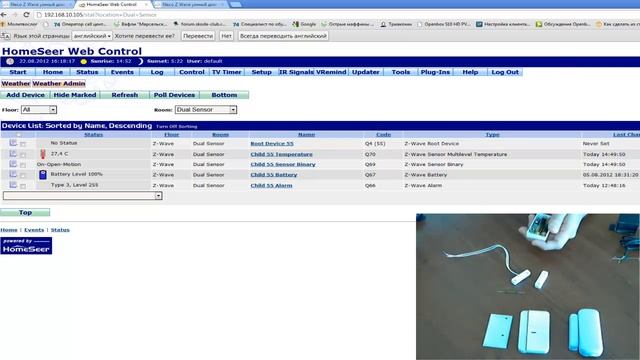Click the blue battery status icon

tap(43, 175)
